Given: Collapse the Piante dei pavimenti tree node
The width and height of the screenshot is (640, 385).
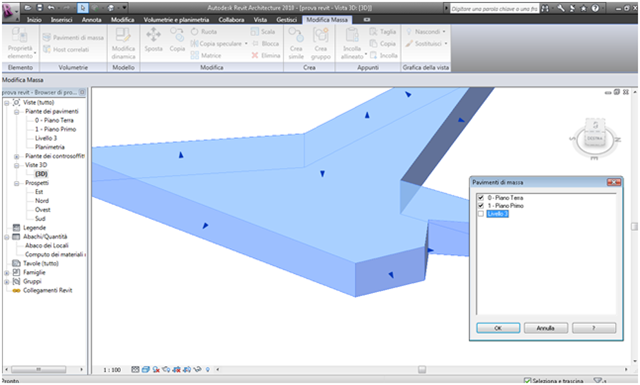Looking at the screenshot, I should (17, 111).
